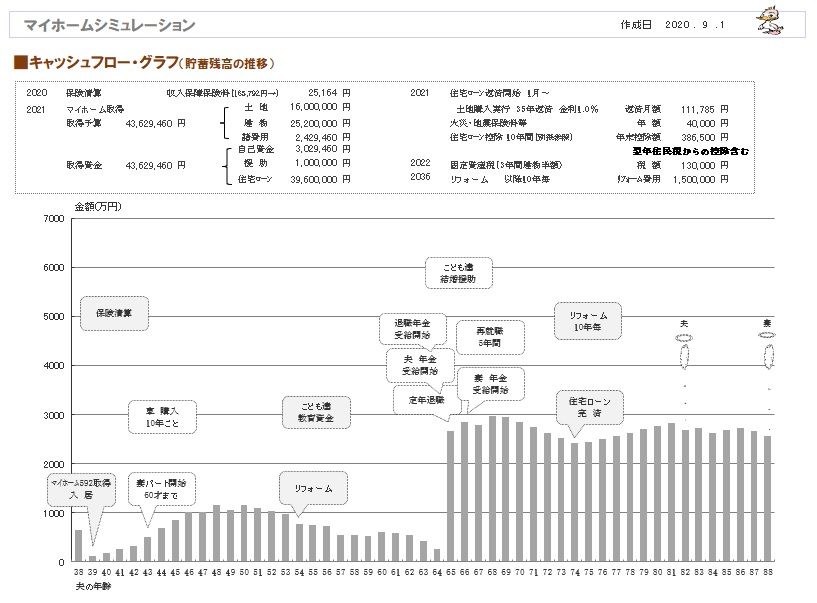Click the bar for age 88
Image resolution: width=817 pixels, height=603 pixels.
click(768, 499)
